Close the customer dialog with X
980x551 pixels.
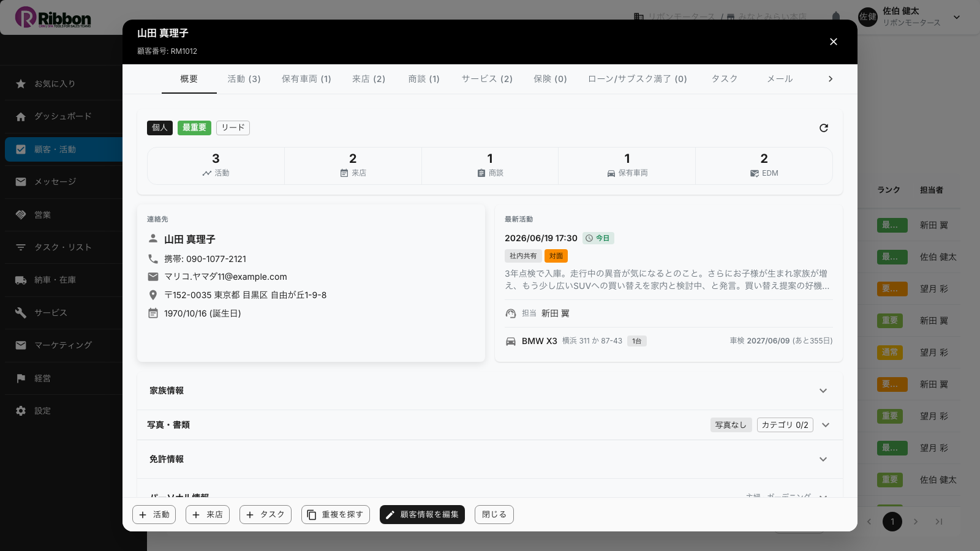834,42
